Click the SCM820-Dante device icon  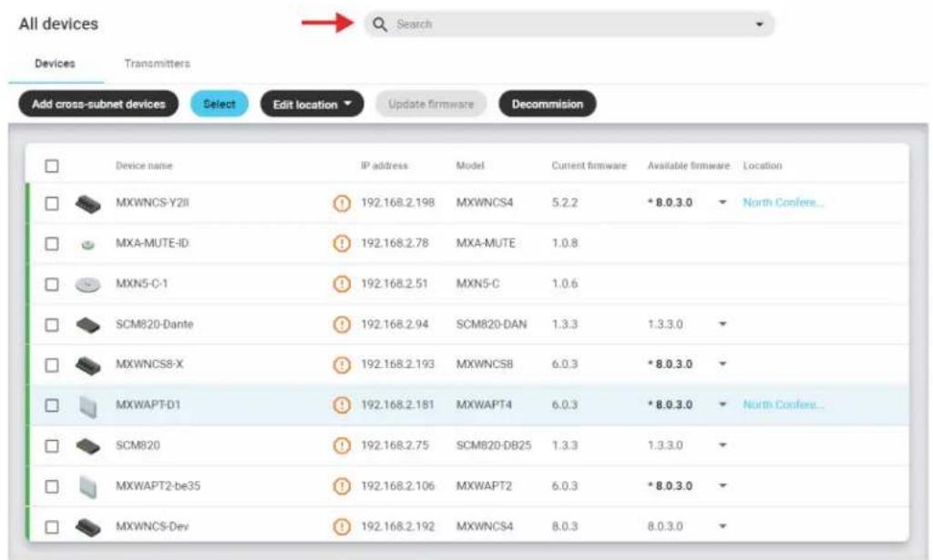point(87,325)
